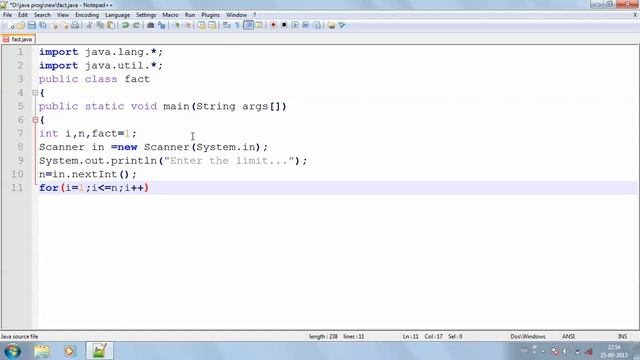Play back the recorded macro

point(295,25)
